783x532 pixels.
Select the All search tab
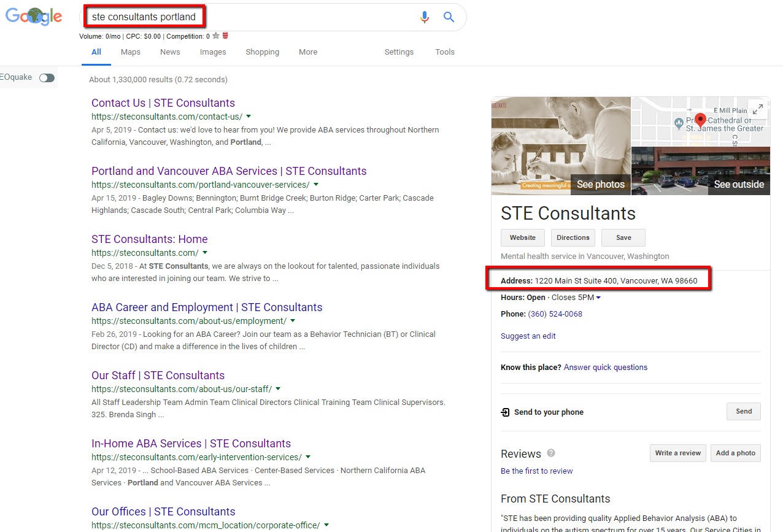96,52
